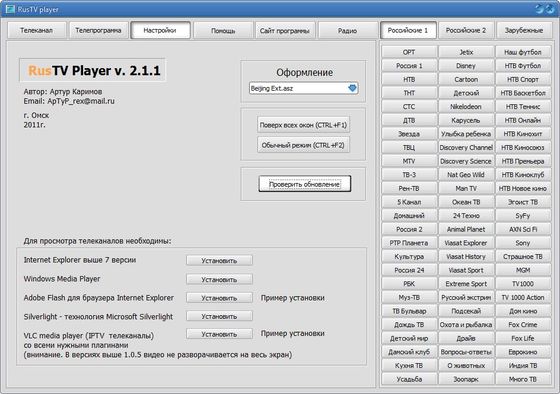The image size is (560, 394).
Task: Select the ОРТ channel
Action: coord(409,52)
